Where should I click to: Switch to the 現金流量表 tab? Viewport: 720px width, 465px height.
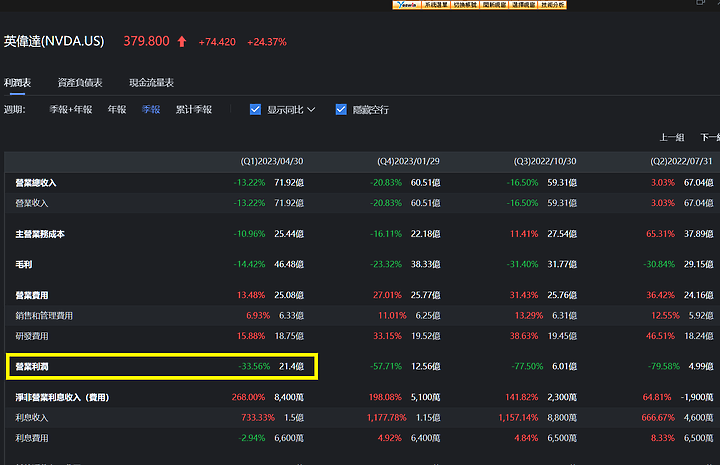coord(152,83)
